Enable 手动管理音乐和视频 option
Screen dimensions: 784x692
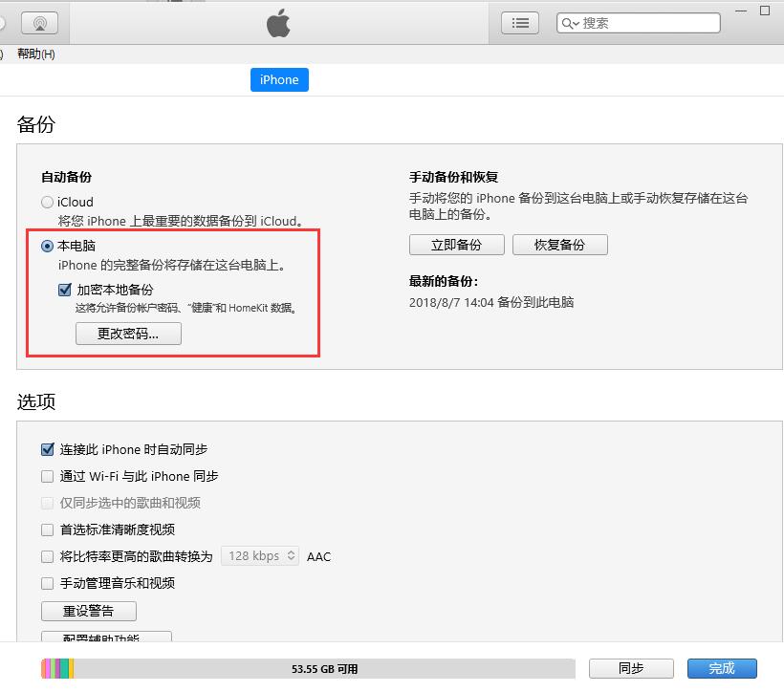pyautogui.click(x=47, y=583)
